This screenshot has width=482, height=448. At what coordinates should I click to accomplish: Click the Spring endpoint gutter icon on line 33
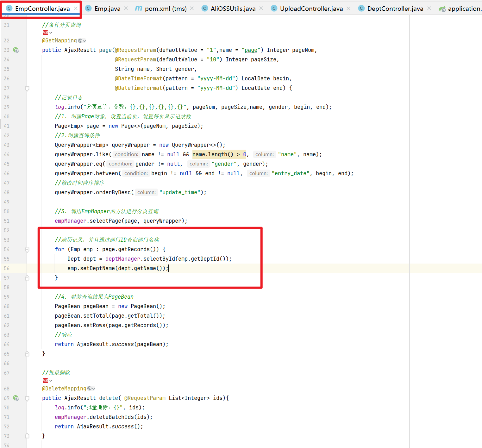tap(16, 50)
